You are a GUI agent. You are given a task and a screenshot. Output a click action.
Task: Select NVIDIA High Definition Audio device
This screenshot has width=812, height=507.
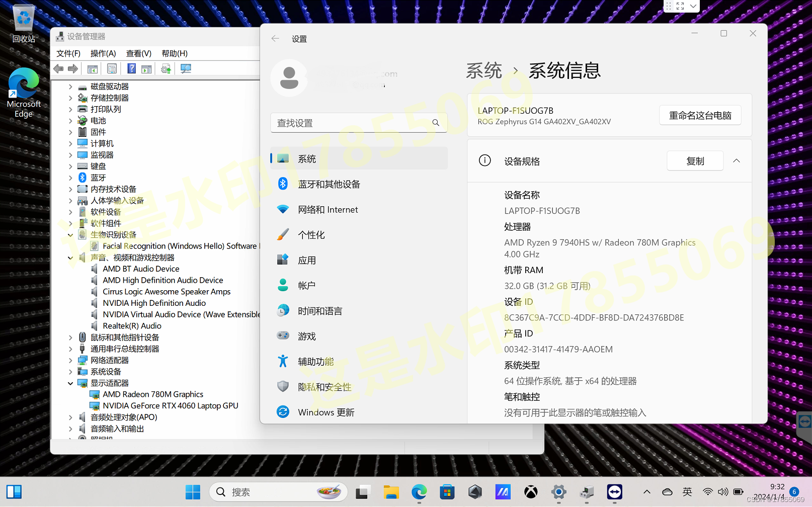pos(154,303)
